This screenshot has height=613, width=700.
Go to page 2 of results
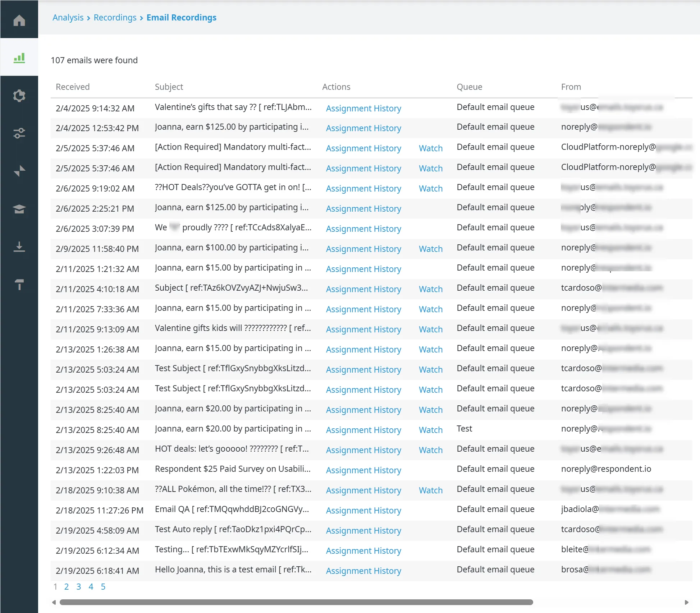(x=67, y=587)
